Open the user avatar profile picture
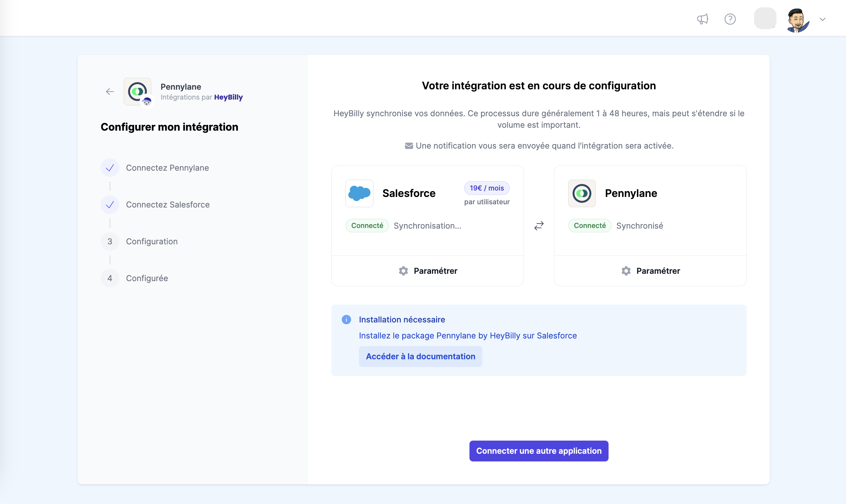 point(798,20)
